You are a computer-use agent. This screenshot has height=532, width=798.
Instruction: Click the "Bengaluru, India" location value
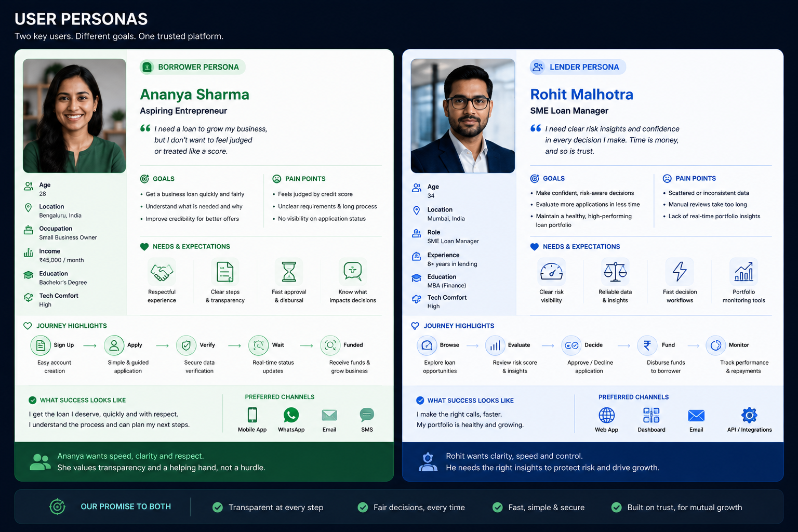[60, 216]
